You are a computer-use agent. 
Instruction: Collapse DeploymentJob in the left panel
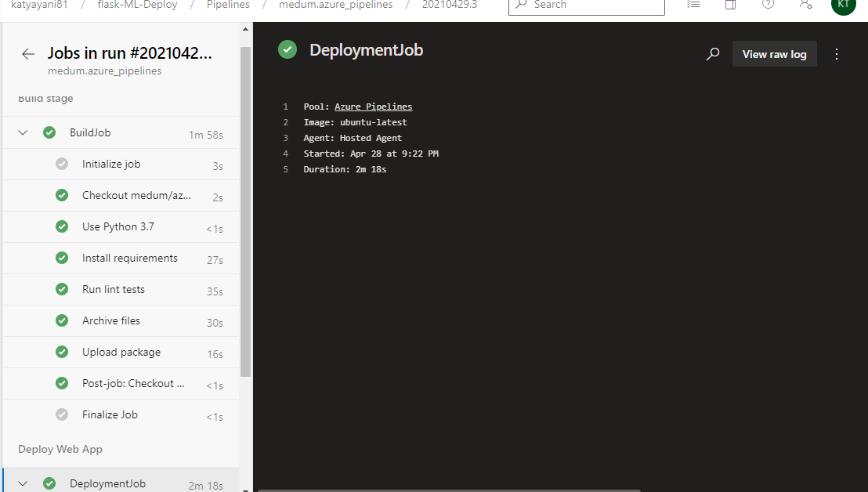[22, 483]
